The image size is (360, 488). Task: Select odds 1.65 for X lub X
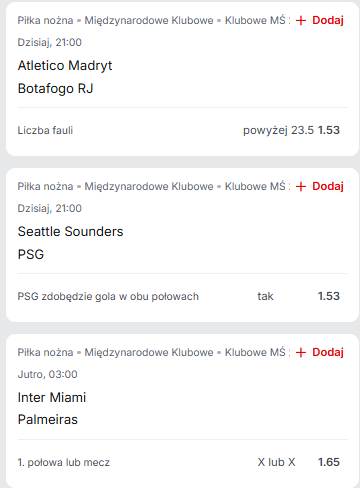pyautogui.click(x=329, y=462)
